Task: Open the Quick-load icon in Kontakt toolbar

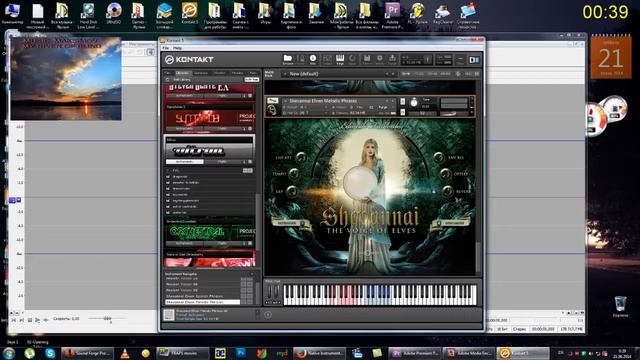Action: [x=352, y=59]
